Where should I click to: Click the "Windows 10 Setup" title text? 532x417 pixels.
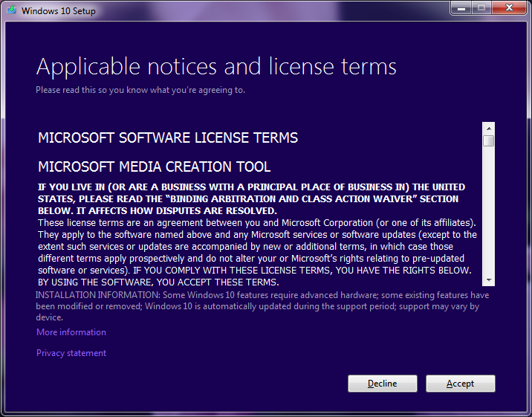(59, 11)
